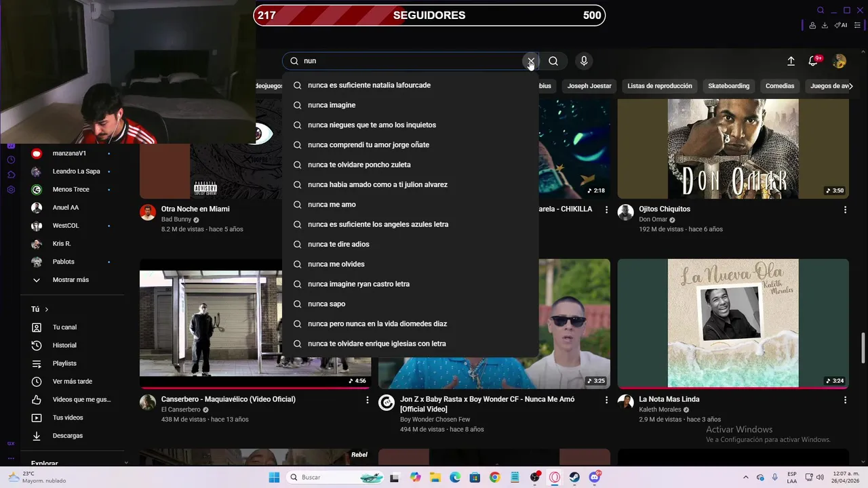868x488 pixels.
Task: Play the Canserbero 'Maquiavélico' thumbnail
Action: pos(255,323)
